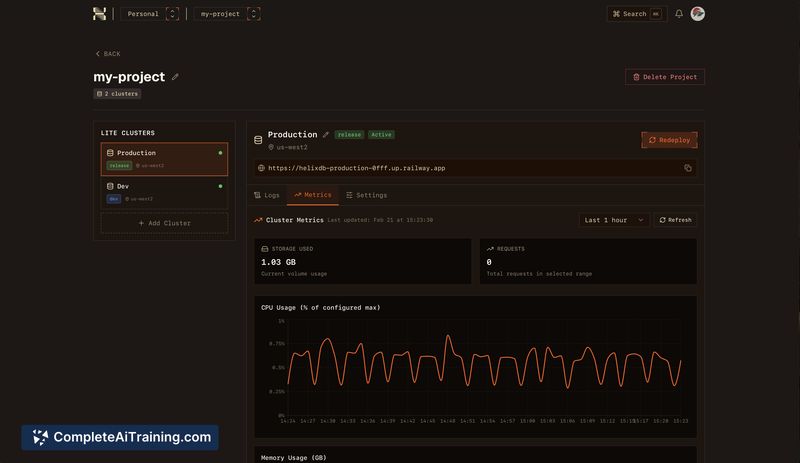Viewport: 800px width, 463px height.
Task: Rename Production cluster with pencil icon
Action: coord(325,135)
